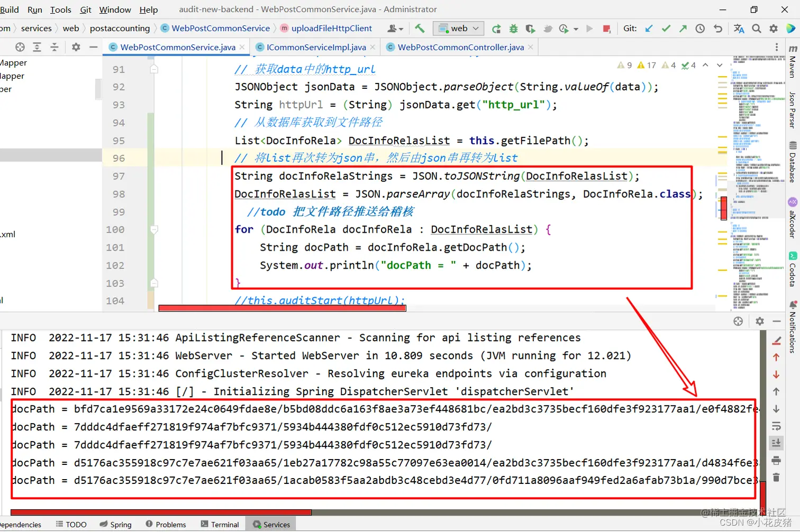Open the Run menu
The height and width of the screenshot is (532, 800).
point(34,10)
